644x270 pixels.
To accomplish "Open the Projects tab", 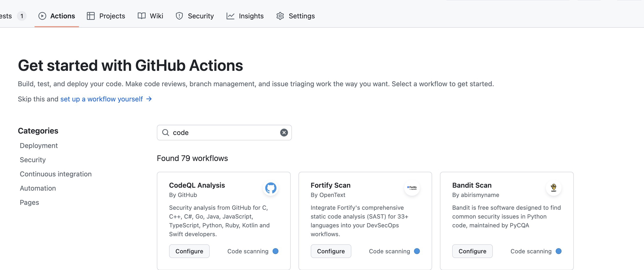I will pos(106,16).
